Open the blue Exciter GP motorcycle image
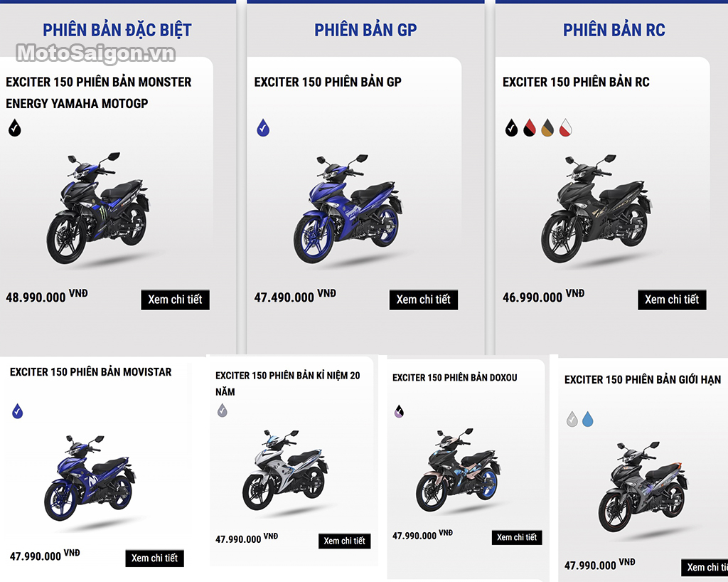This screenshot has height=582, width=728. click(x=348, y=209)
